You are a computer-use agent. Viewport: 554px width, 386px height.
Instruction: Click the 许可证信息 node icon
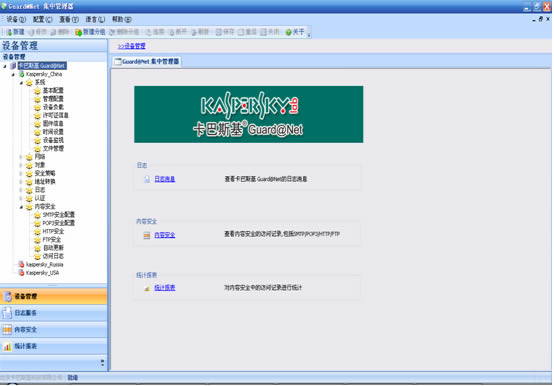pos(37,115)
